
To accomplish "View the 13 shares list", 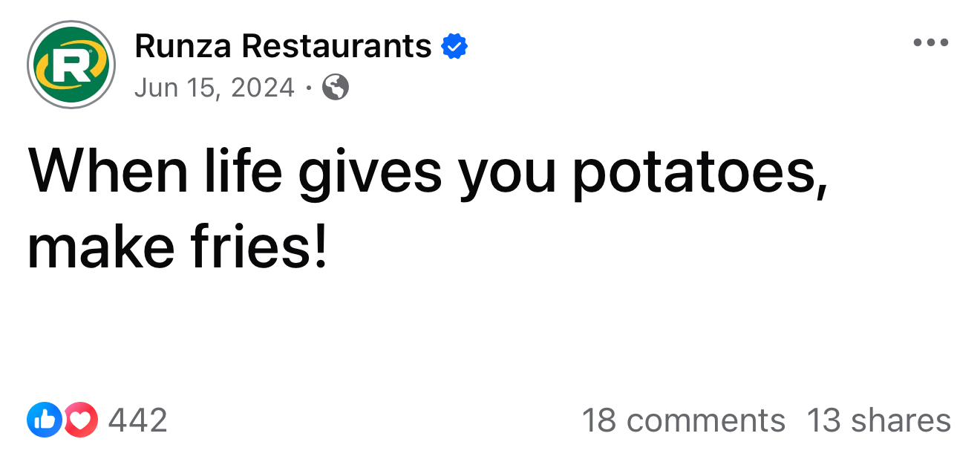I will (878, 420).
